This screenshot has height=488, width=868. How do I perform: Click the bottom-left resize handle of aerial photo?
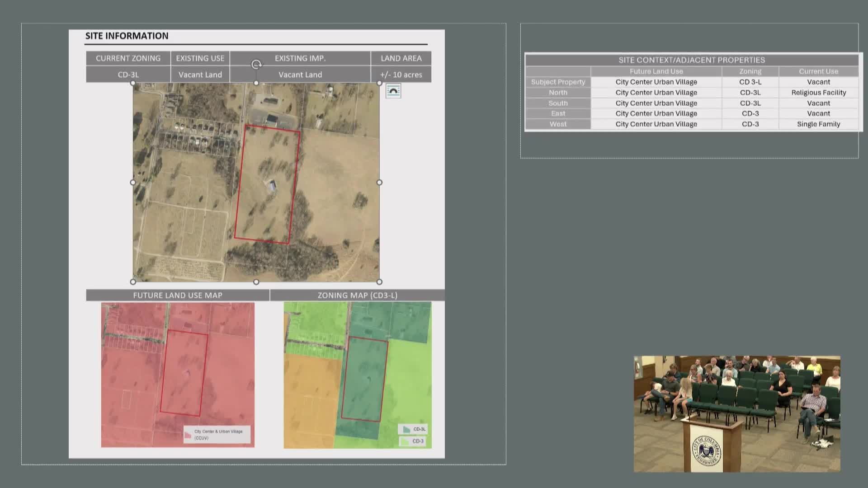pos(133,282)
